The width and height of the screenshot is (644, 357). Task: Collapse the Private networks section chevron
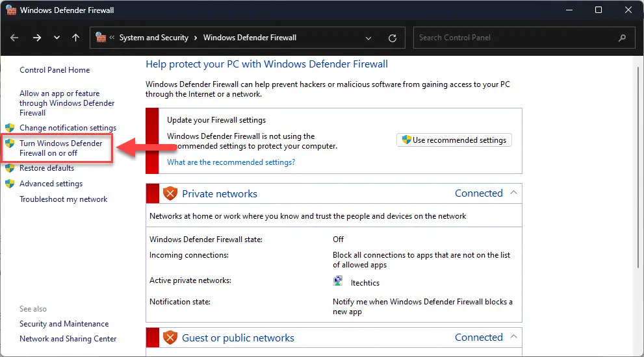tap(513, 193)
